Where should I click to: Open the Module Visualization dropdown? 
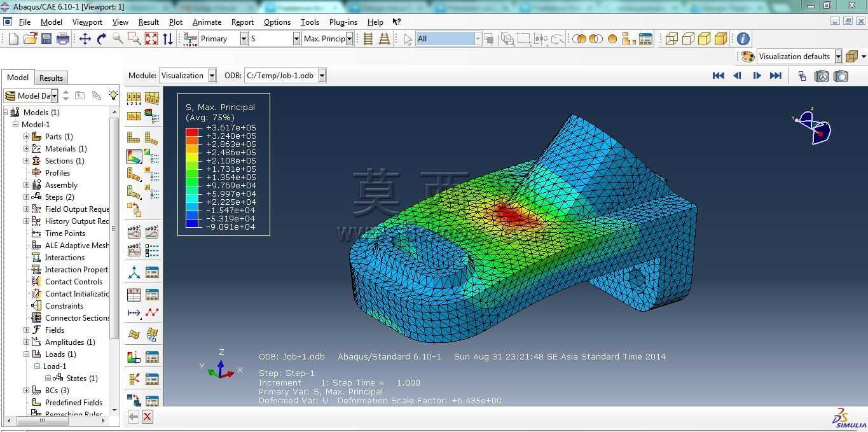212,76
